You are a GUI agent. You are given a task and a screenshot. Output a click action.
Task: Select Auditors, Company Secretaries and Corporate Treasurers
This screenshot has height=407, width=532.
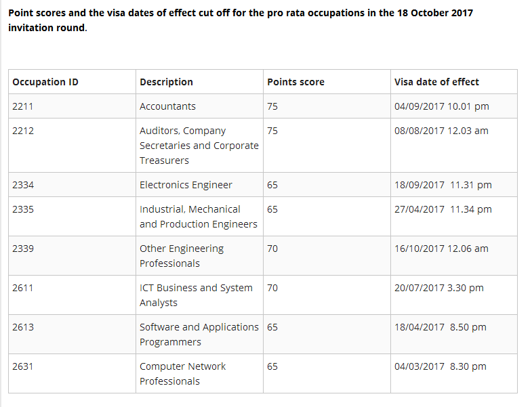tap(199, 146)
